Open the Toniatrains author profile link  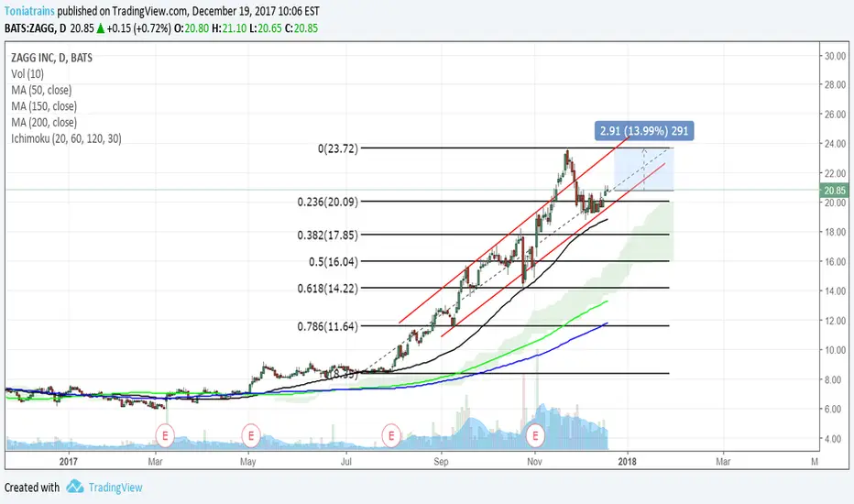point(29,11)
